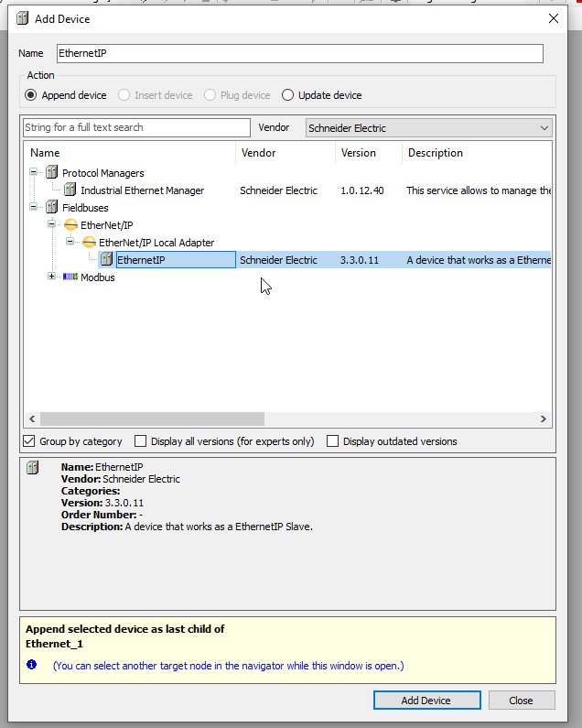This screenshot has width=582, height=728.
Task: Open the Vendor dropdown list
Action: point(429,127)
